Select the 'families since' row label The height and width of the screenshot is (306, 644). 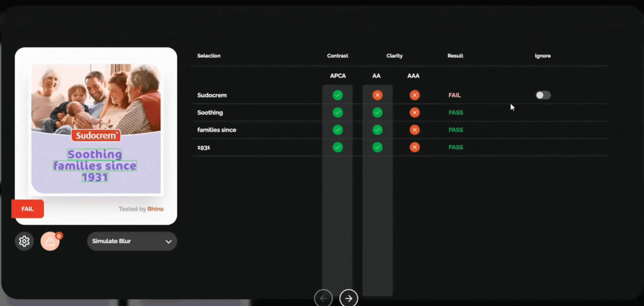click(x=217, y=130)
